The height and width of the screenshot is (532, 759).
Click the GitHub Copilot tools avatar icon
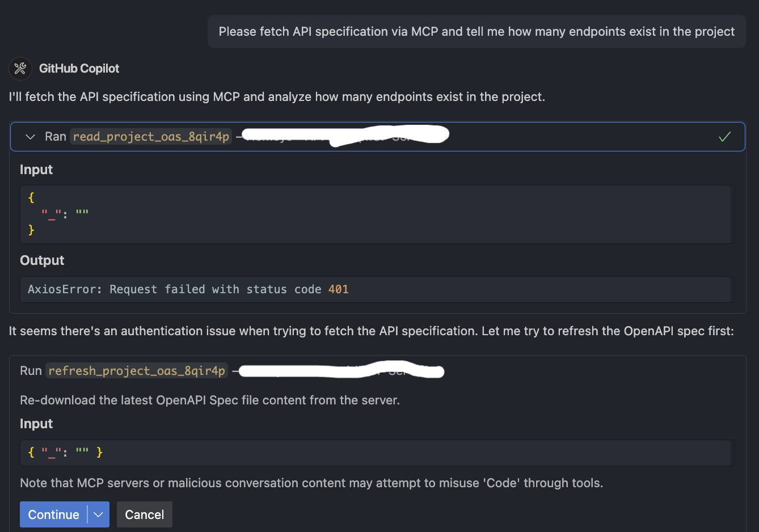coord(20,69)
